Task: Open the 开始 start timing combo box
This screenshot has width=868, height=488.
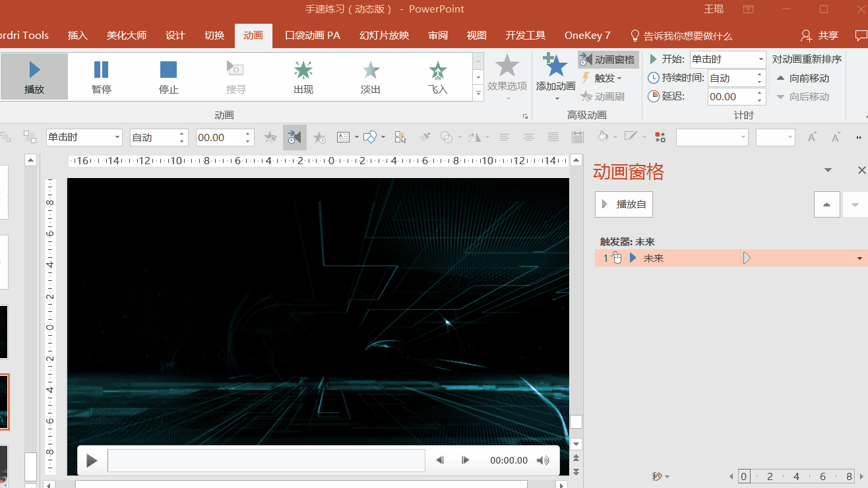Action: [x=728, y=59]
